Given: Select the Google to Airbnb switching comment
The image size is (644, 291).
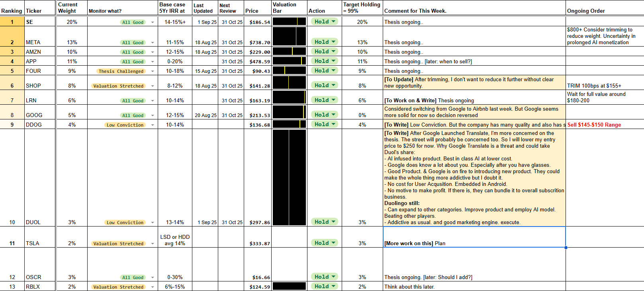Looking at the screenshot, I should point(474,112).
